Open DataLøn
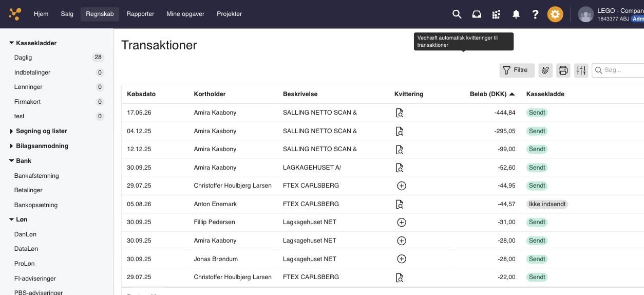The height and width of the screenshot is (295, 644). point(26,249)
